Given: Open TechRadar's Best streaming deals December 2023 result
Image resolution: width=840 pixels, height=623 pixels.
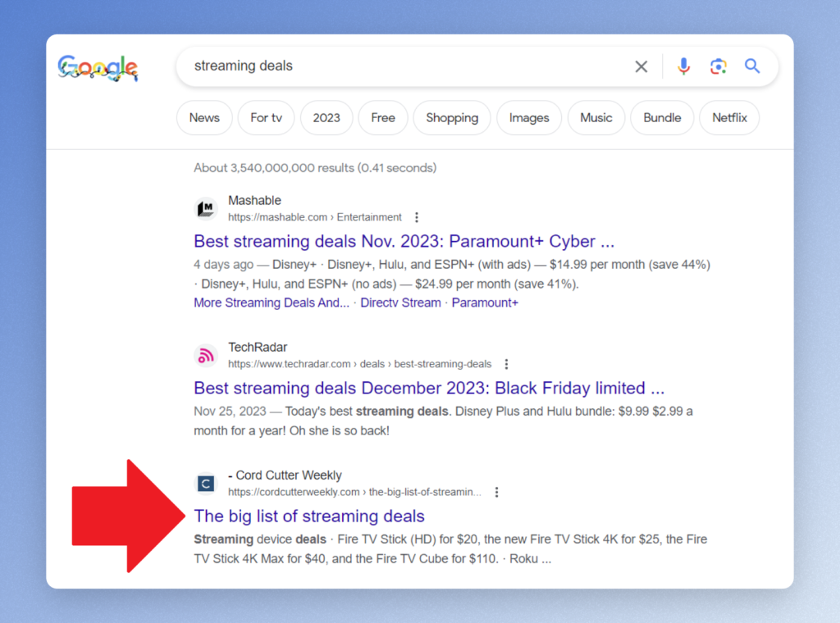Looking at the screenshot, I should click(428, 388).
